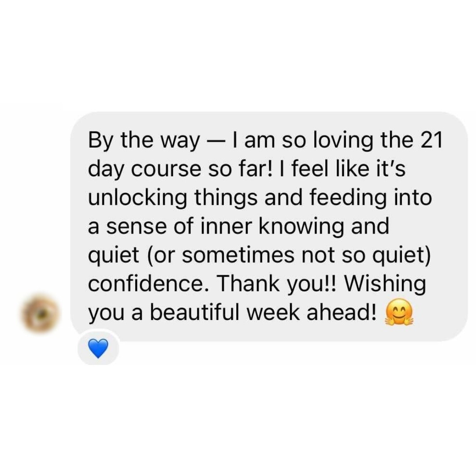Click the word "Wishing" in the message
Image resolution: width=476 pixels, height=476 pixels.
pos(385,283)
